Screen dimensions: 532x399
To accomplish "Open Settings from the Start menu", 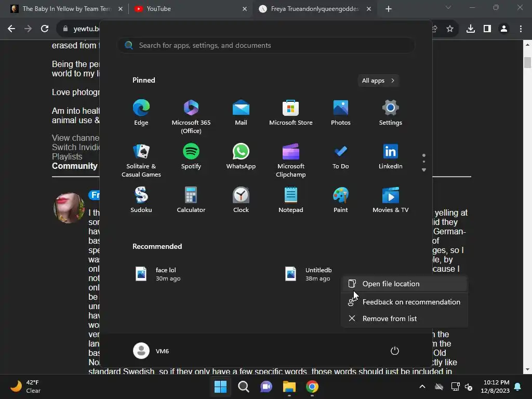I will 391,113.
